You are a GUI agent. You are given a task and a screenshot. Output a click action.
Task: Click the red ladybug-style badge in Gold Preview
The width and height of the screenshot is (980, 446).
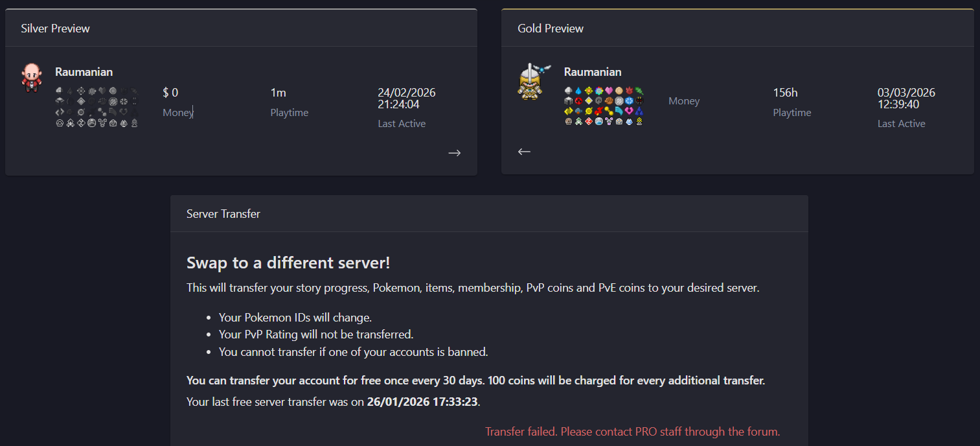click(578, 101)
